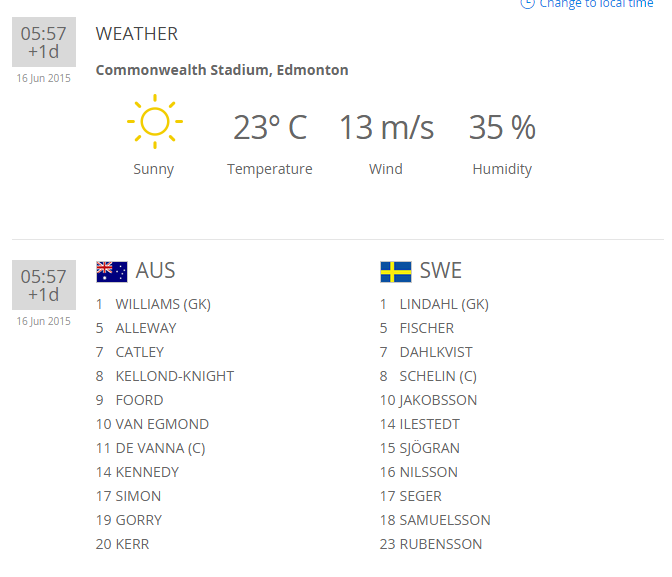Open Rubensson player entry
The image size is (672, 577).
pos(440,544)
